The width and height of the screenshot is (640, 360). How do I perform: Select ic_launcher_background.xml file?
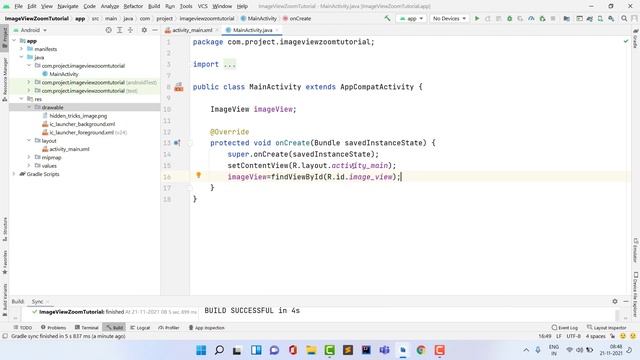point(79,124)
